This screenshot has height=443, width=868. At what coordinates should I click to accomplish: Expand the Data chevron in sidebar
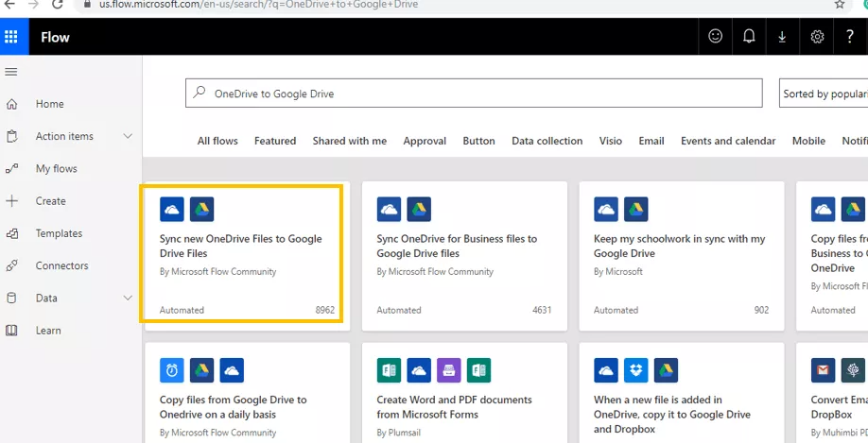point(128,298)
